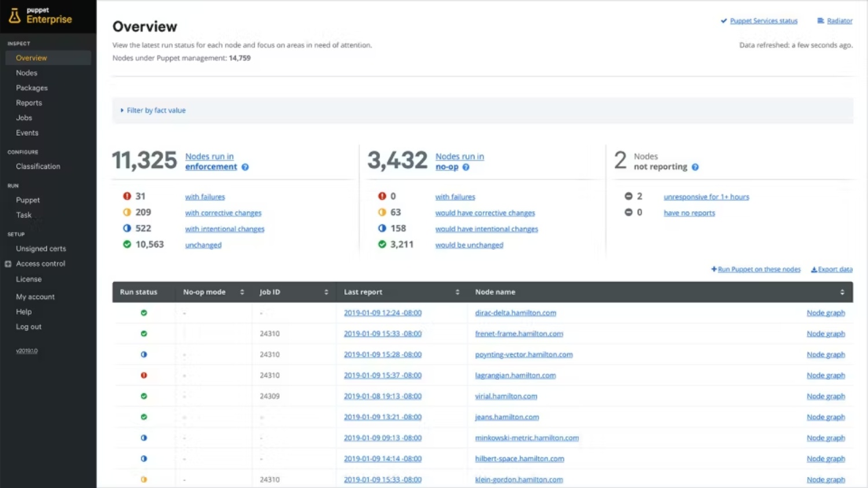Click the Radiator icon in the top right
This screenshot has height=488, width=868.
[821, 21]
